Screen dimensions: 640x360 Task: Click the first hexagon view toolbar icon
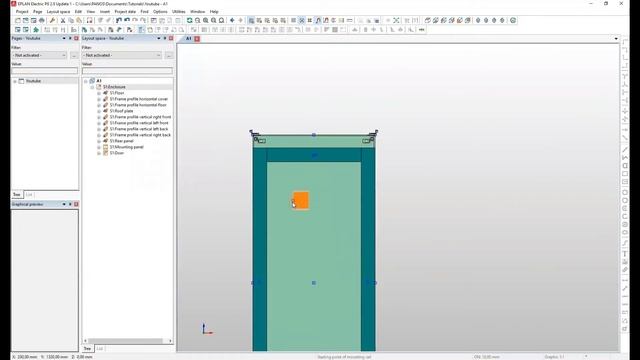[x=478, y=20]
